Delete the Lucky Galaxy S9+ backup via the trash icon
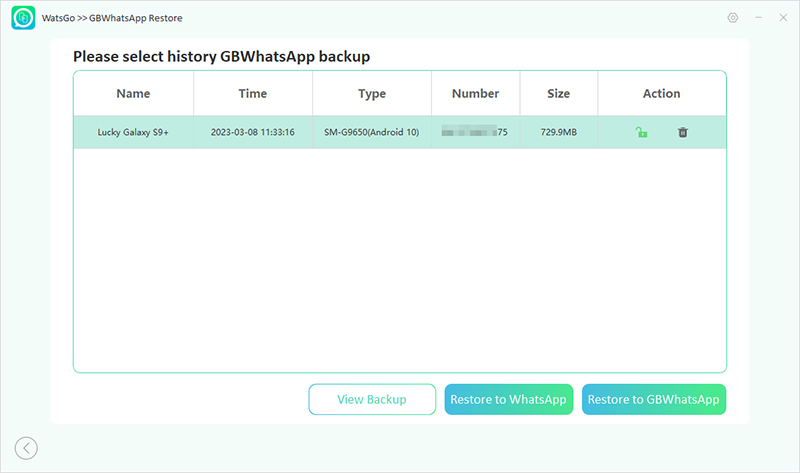Image resolution: width=800 pixels, height=473 pixels. tap(683, 132)
